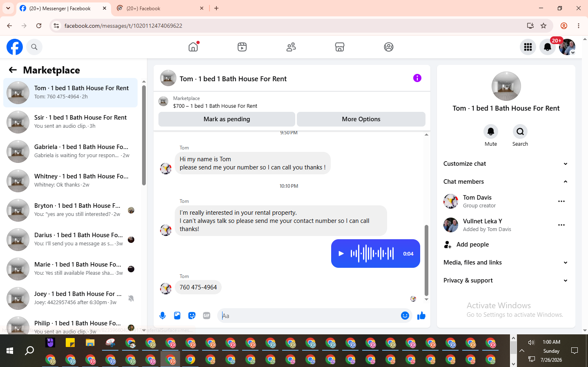Search in conversation with magnifier icon
This screenshot has height=367, width=588.
(520, 131)
